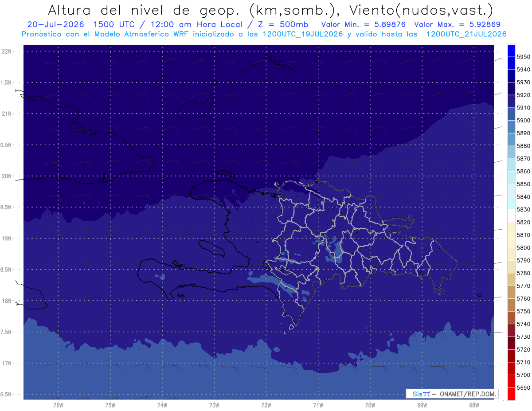This screenshot has width=532, height=411.
Task: Click the color scale label 5820
Action: (x=523, y=222)
